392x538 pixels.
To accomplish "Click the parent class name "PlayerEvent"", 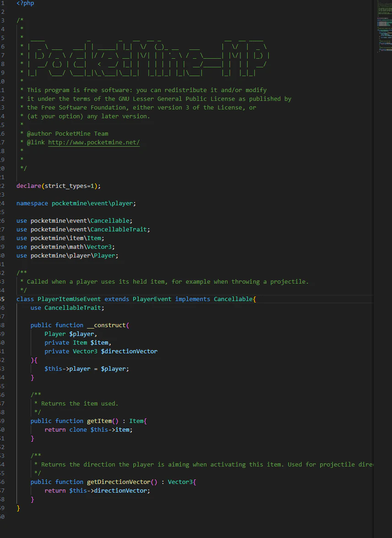I will pyautogui.click(x=152, y=299).
